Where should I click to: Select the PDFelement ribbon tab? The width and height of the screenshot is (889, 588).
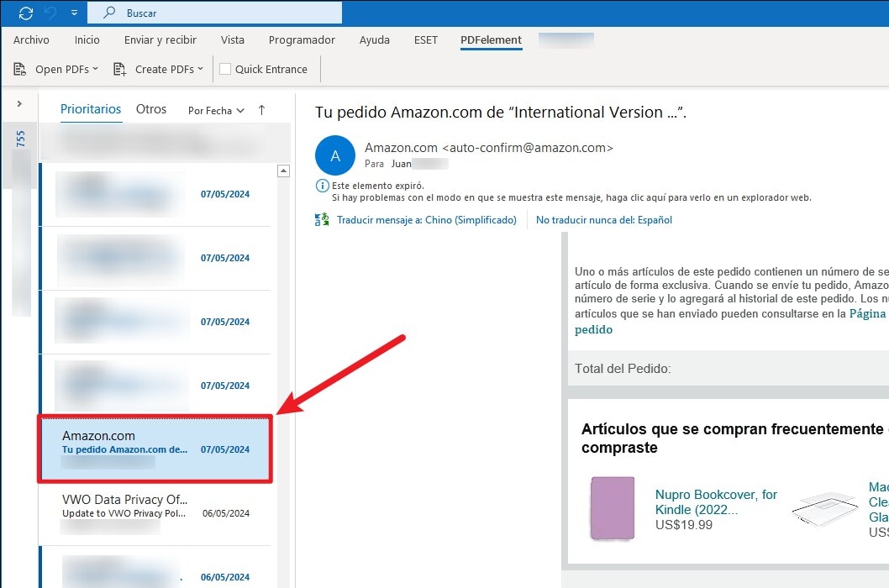point(491,39)
